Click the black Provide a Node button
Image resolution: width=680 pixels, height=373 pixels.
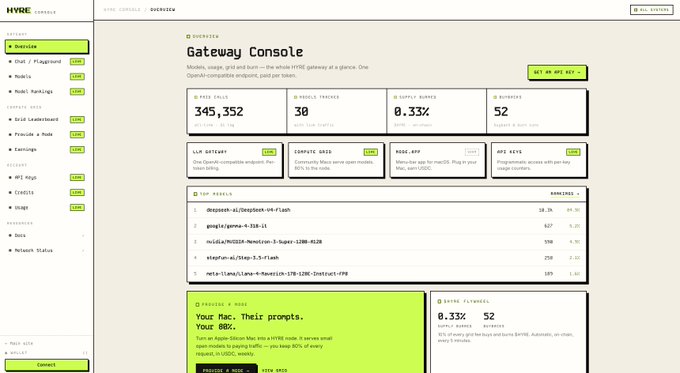226,370
